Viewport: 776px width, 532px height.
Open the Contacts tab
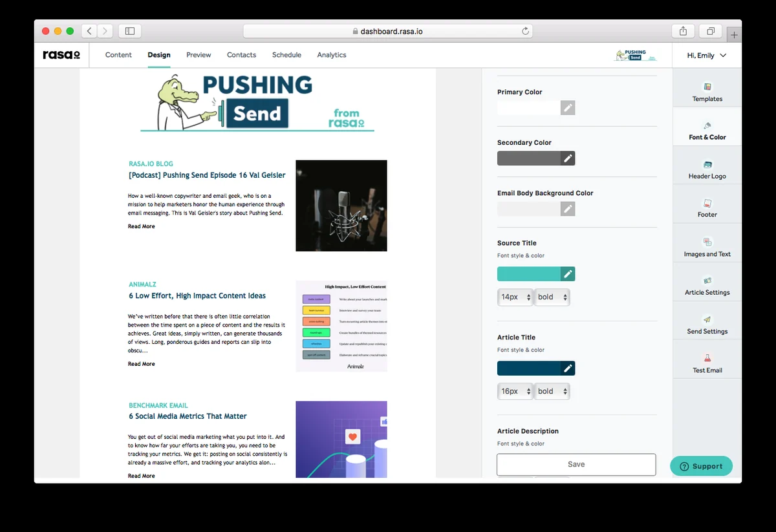(241, 55)
